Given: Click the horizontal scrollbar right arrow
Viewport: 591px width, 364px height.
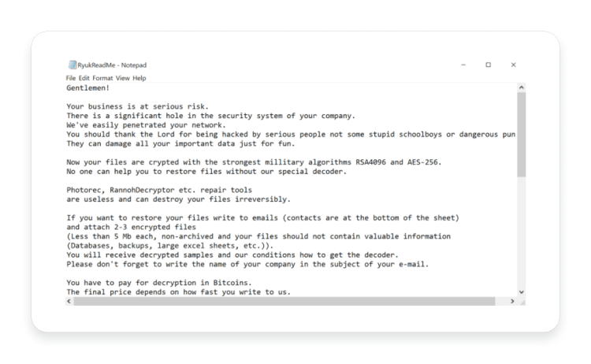Looking at the screenshot, I should [512, 301].
